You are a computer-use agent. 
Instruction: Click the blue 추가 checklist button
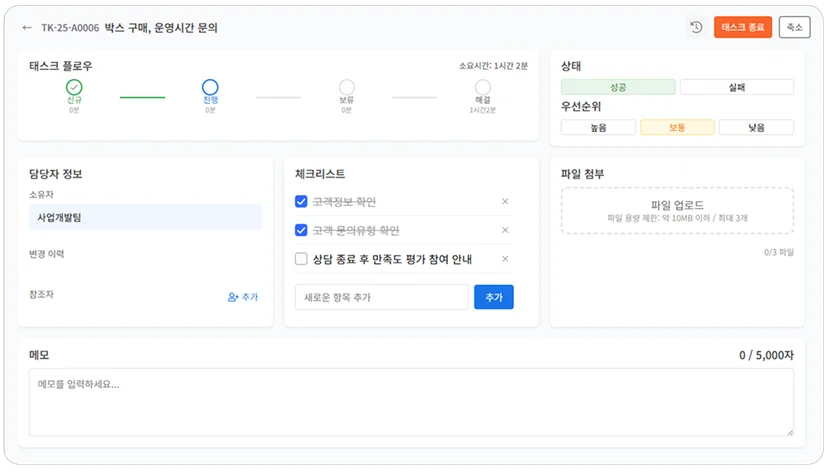(x=494, y=297)
